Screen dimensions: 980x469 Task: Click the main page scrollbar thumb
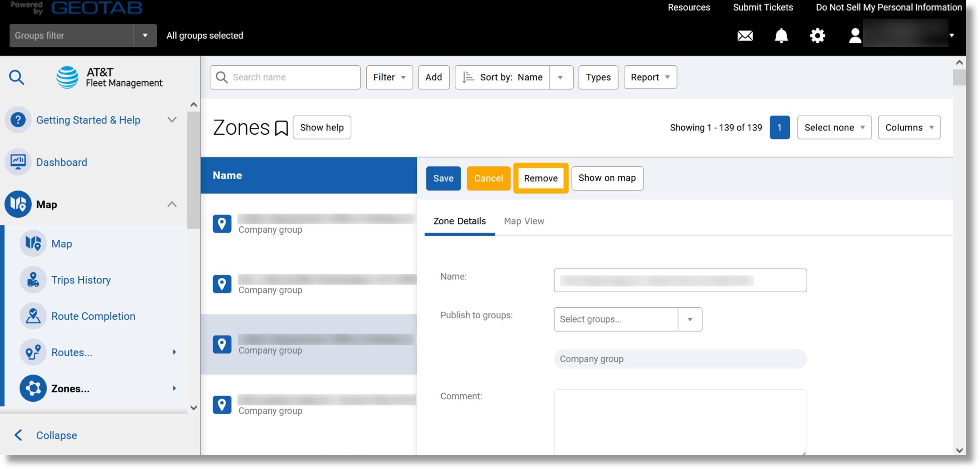[959, 77]
